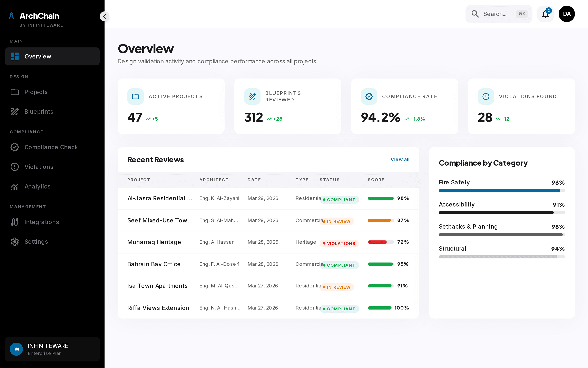588x368 pixels.
Task: Click the VIOLATIONS status badge
Action: pos(339,244)
